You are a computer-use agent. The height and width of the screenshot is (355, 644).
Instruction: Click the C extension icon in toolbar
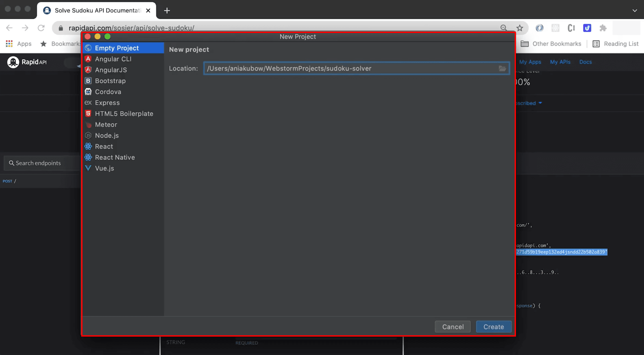click(571, 28)
